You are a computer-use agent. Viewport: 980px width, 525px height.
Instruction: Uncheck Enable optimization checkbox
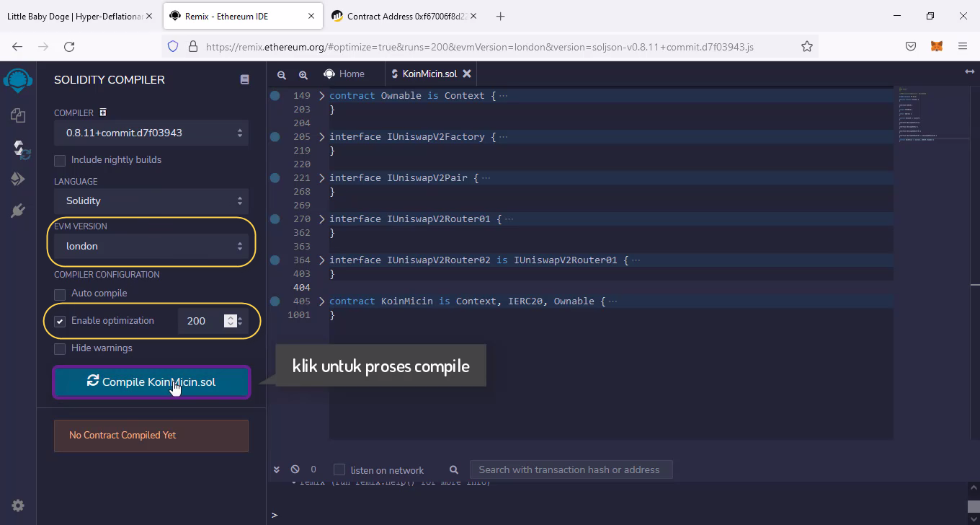pos(60,322)
